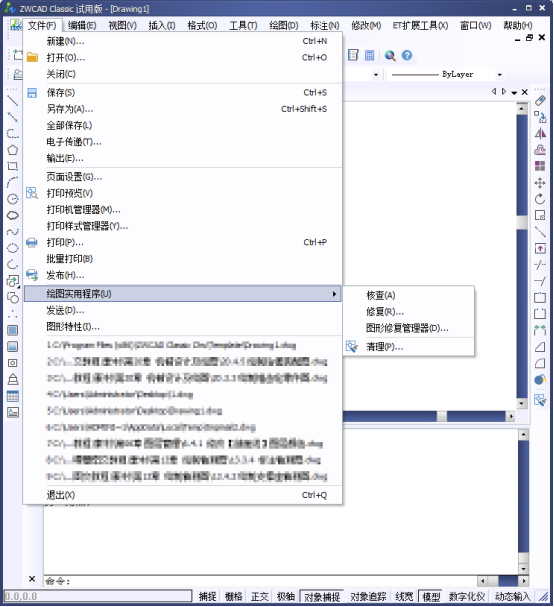Choose 新建(N)... menu entry
The height and width of the screenshot is (607, 554).
[183, 41]
